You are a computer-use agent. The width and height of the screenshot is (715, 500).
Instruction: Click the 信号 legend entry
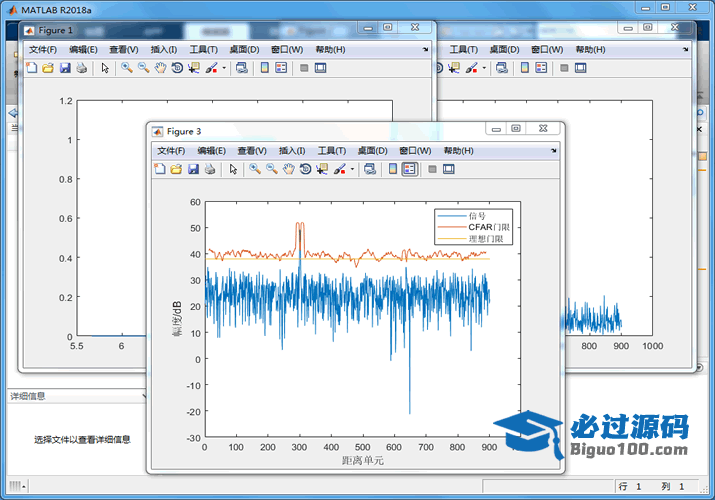coord(477,216)
